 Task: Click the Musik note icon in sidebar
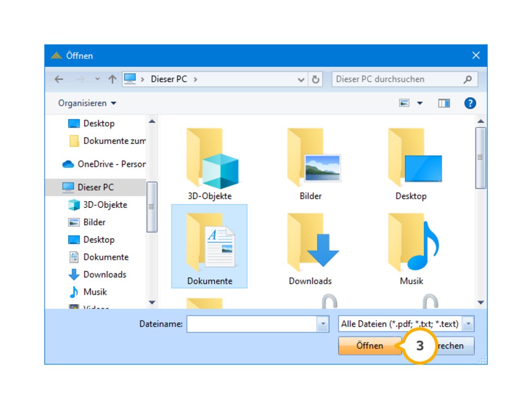coord(73,292)
